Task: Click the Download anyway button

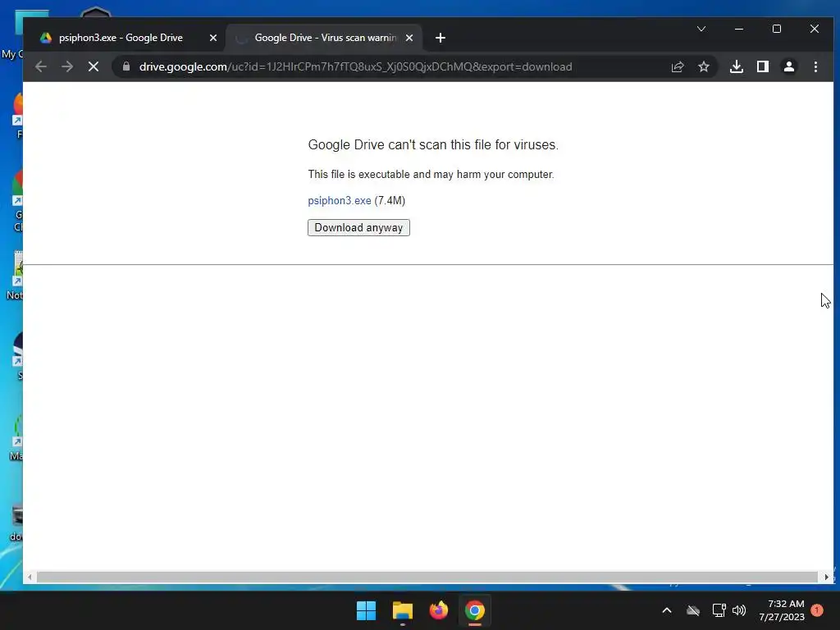Action: [358, 228]
